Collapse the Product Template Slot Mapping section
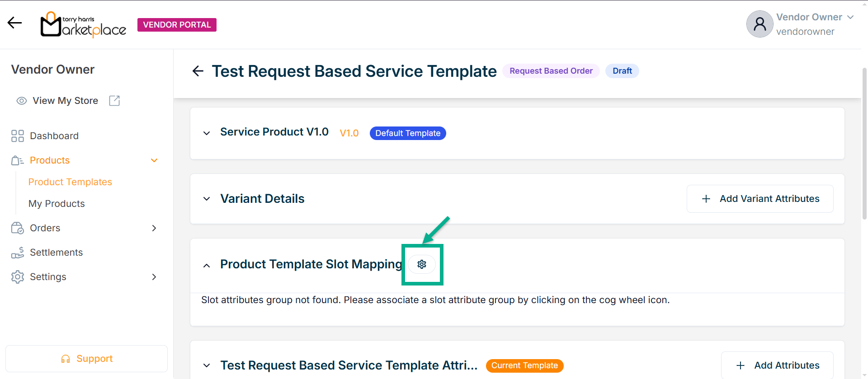Screen dimensions: 868x379 pyautogui.click(x=207, y=266)
